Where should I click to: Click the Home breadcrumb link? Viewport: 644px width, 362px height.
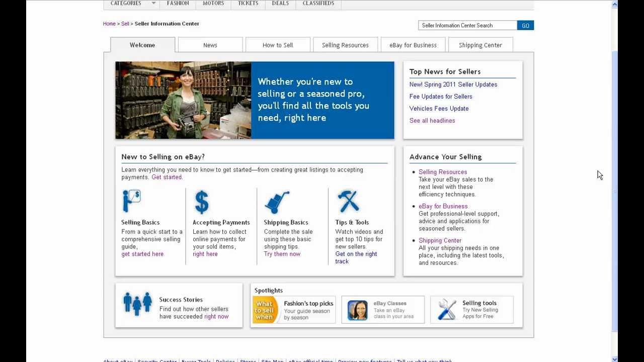109,24
